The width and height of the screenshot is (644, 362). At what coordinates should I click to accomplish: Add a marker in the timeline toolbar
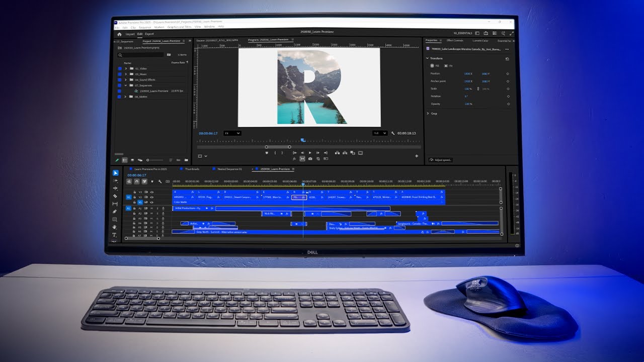click(x=152, y=181)
